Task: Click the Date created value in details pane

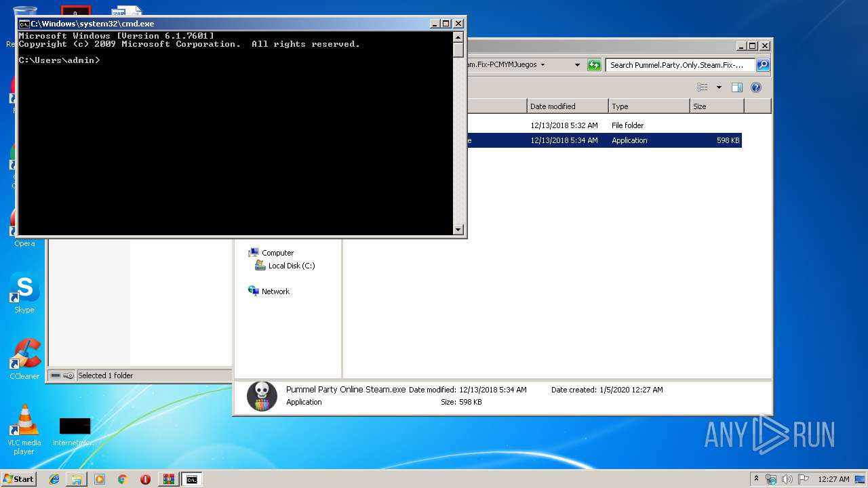Action: [x=631, y=390]
